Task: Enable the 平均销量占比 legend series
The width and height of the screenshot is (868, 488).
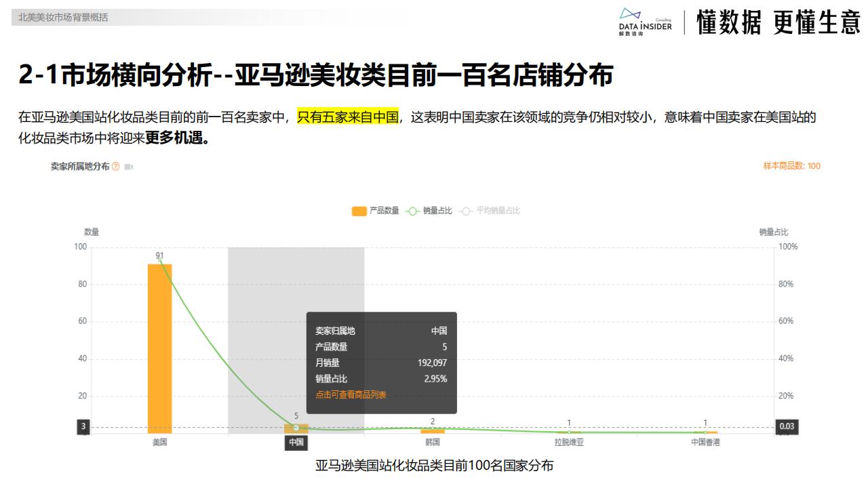Action: [x=489, y=211]
